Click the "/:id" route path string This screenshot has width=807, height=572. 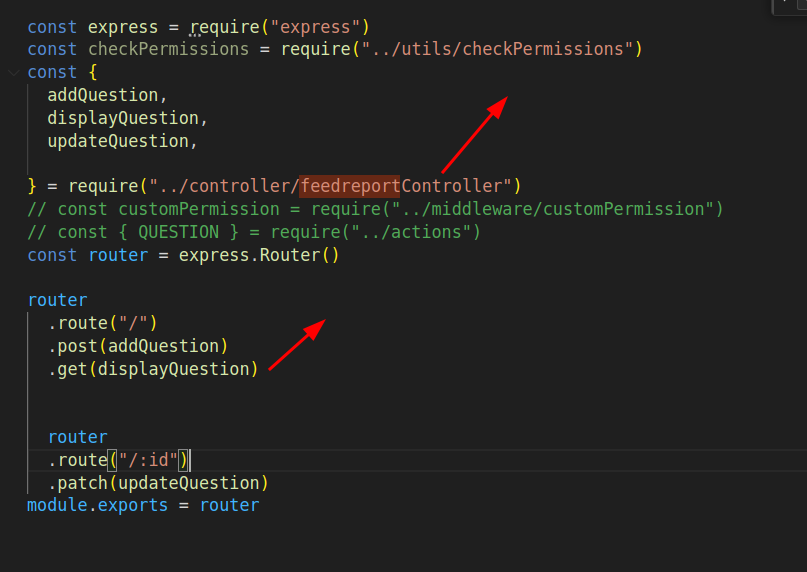[148, 460]
